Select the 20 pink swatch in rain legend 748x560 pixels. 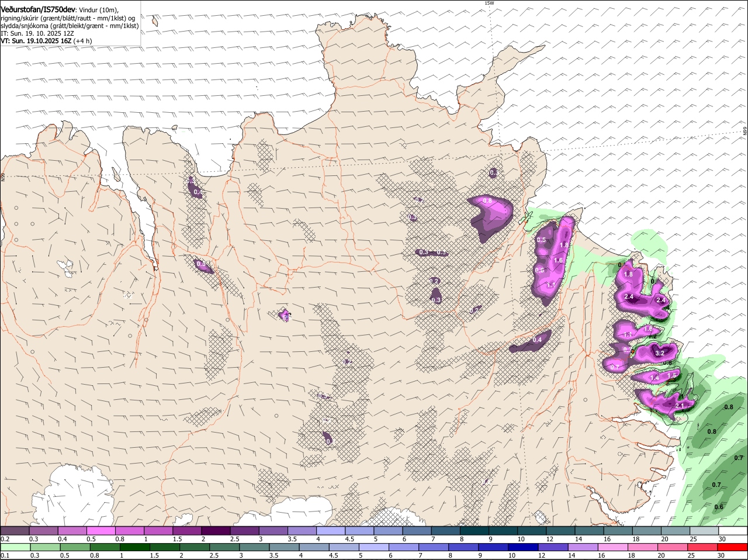pos(673,547)
